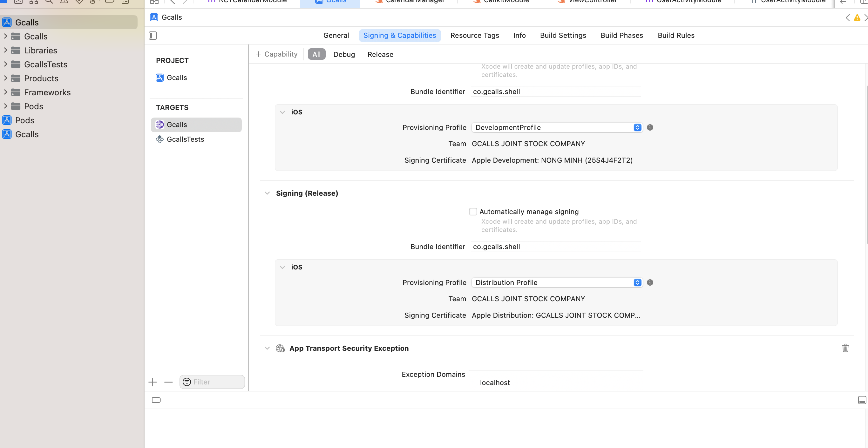The image size is (868, 448).
Task: Click info icon beside Distribution Profile
Action: tap(650, 282)
